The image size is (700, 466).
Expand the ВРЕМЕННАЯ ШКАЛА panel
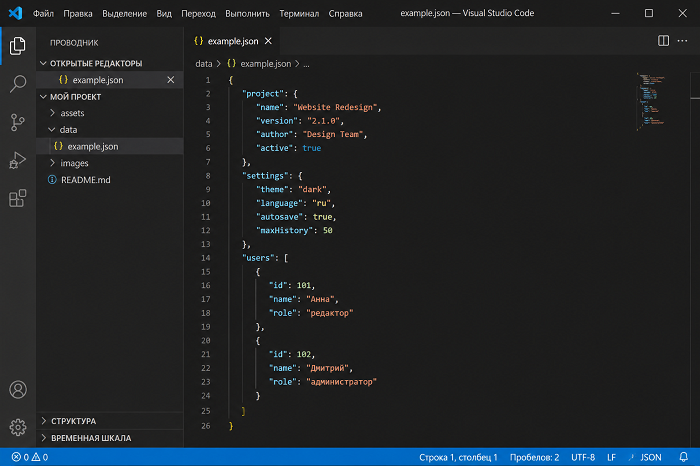[44, 438]
